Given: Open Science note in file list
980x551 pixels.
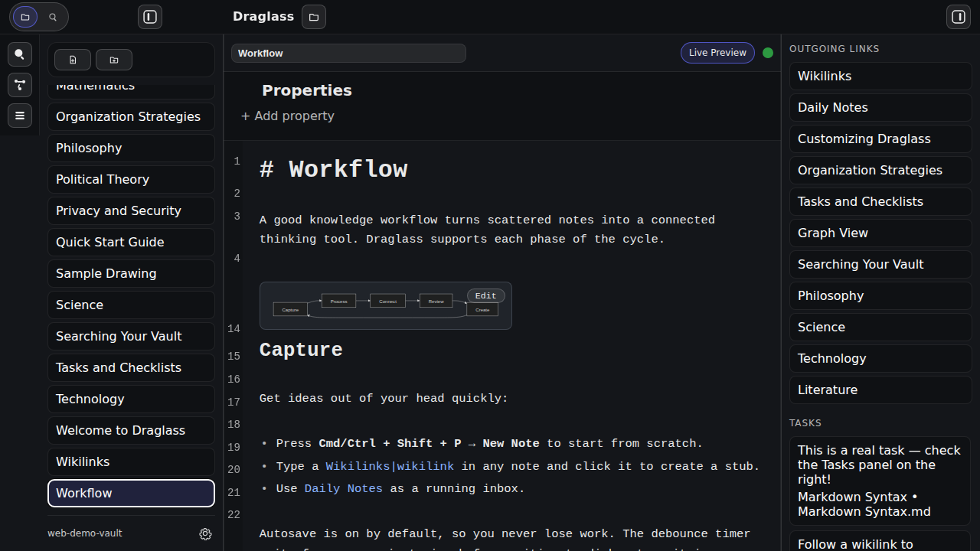Looking at the screenshot, I should point(131,305).
